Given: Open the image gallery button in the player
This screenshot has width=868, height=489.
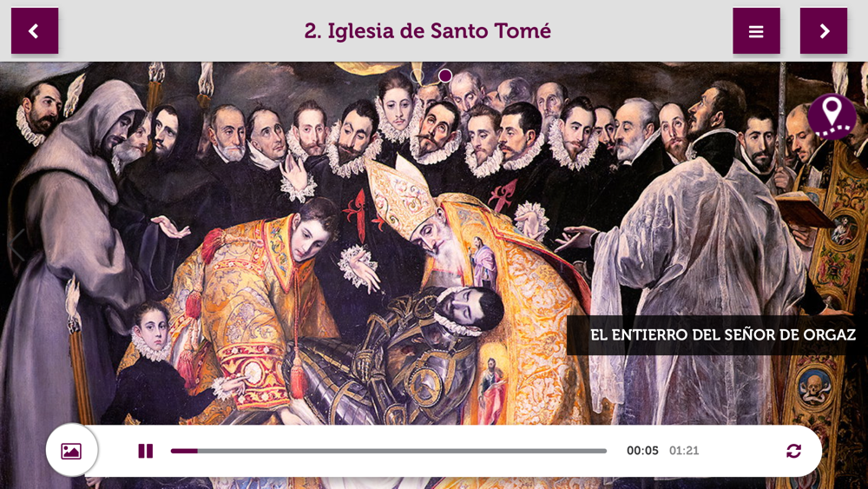Looking at the screenshot, I should [x=71, y=450].
